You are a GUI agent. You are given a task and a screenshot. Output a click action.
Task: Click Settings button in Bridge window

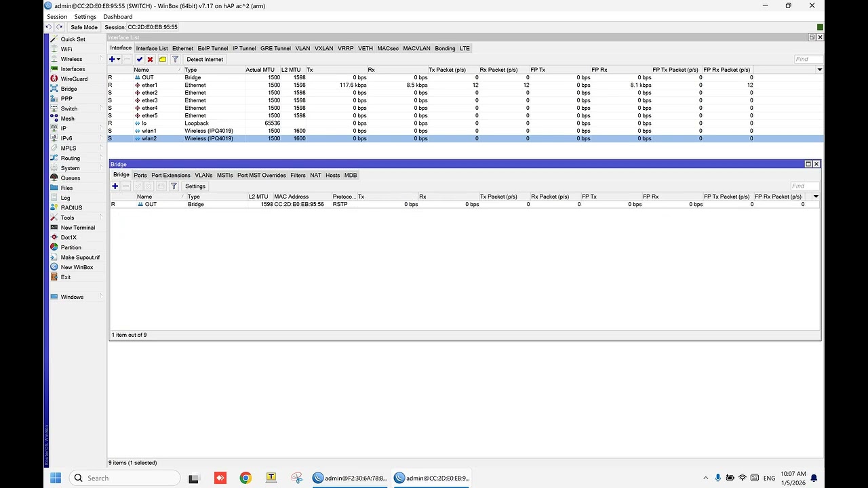tap(195, 186)
